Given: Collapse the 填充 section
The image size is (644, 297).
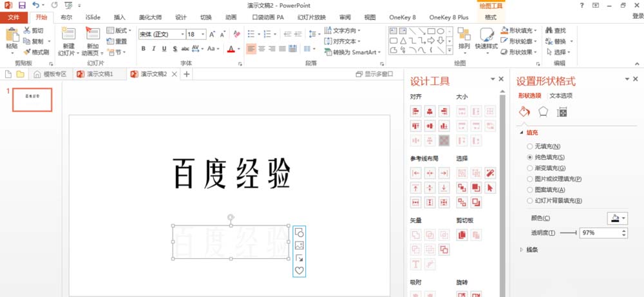Looking at the screenshot, I should click(522, 133).
